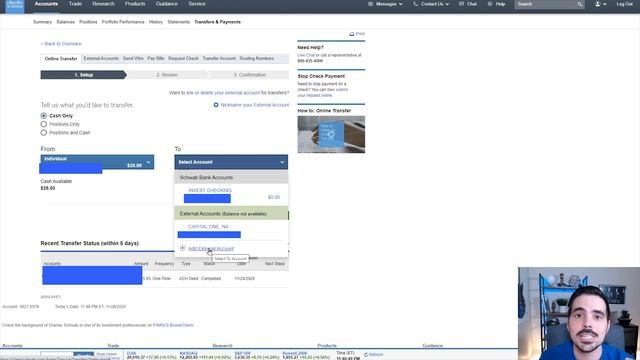Switch to the Routing Numbers tab

coord(257,59)
